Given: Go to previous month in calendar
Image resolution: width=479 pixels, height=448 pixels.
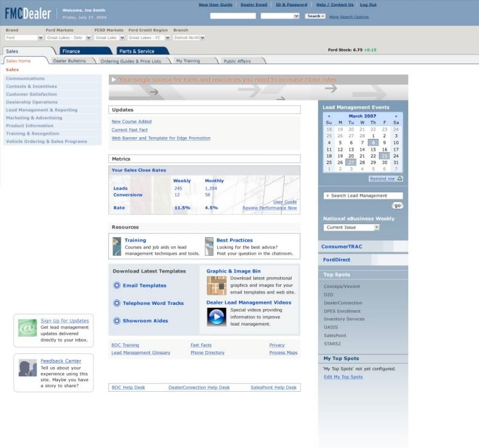Looking at the screenshot, I should click(329, 116).
